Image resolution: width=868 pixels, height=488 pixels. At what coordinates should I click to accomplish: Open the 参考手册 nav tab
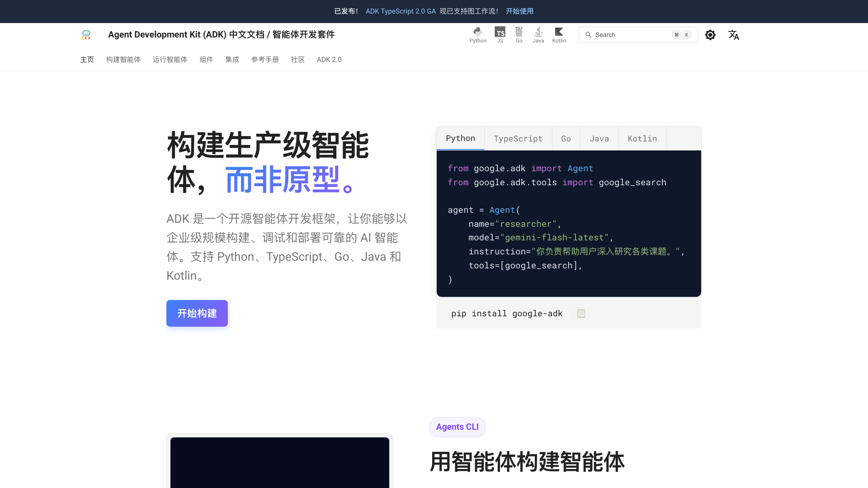click(x=265, y=60)
